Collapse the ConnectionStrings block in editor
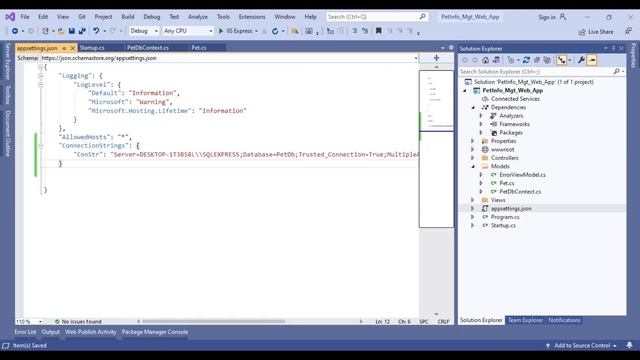640x360 pixels. pos(40,146)
